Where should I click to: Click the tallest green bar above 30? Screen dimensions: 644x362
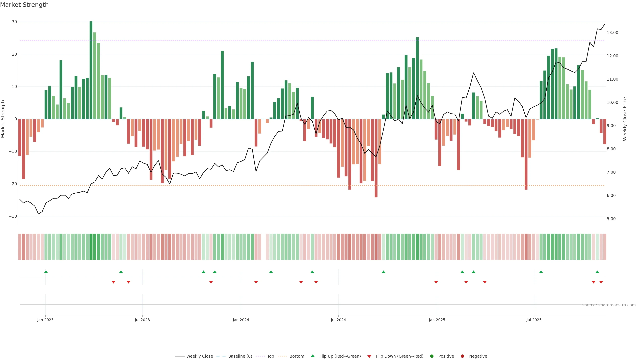click(91, 70)
